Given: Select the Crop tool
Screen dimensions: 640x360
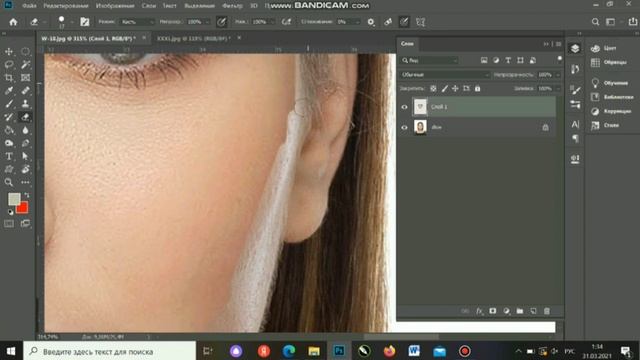Looking at the screenshot, I should pos(9,78).
